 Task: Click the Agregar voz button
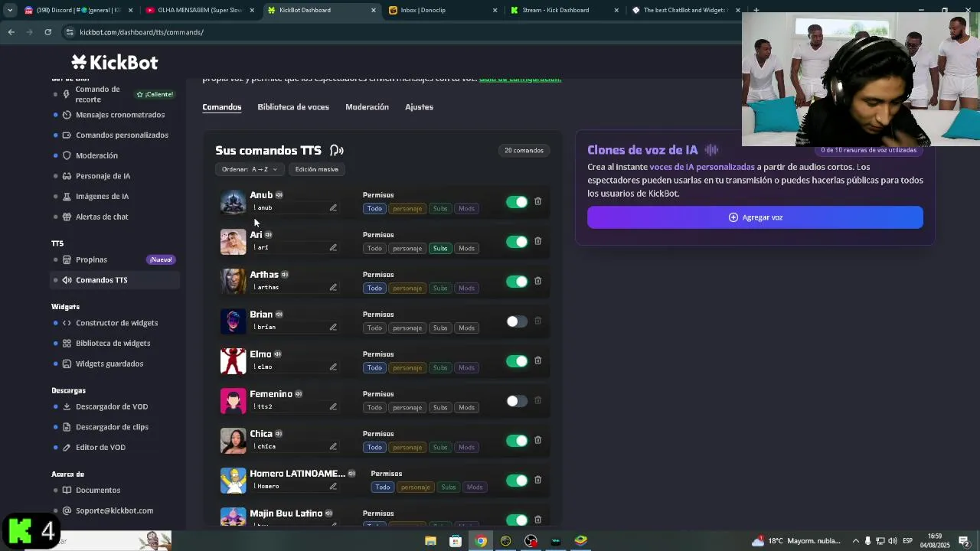(x=755, y=217)
